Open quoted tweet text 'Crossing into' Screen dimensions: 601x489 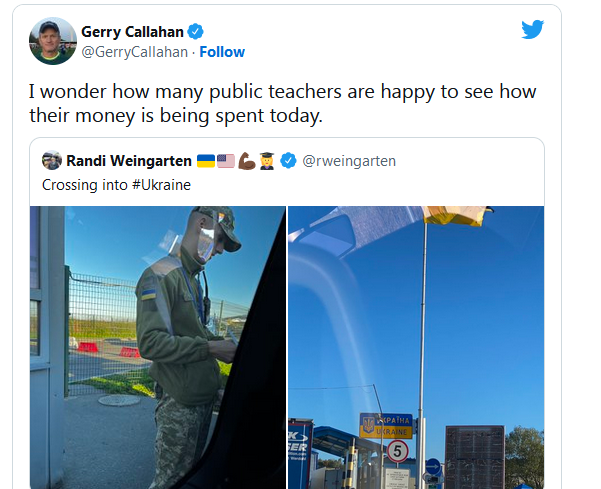tap(85, 185)
